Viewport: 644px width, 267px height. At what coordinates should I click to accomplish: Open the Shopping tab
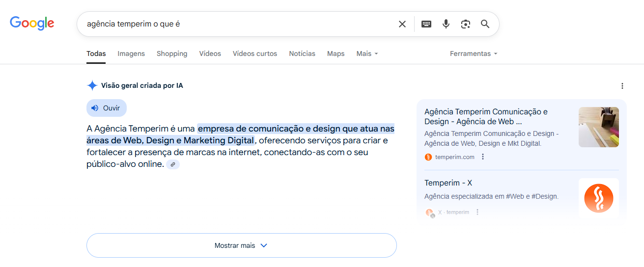click(172, 53)
